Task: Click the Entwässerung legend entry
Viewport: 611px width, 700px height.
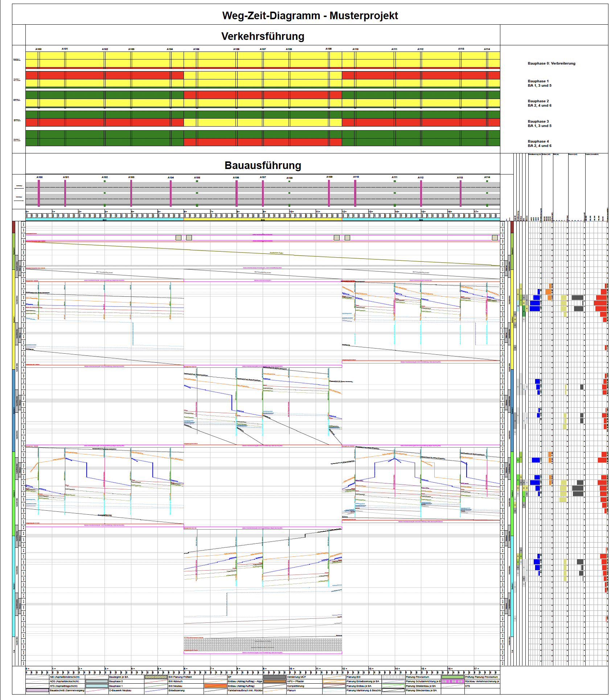Action: point(177,691)
